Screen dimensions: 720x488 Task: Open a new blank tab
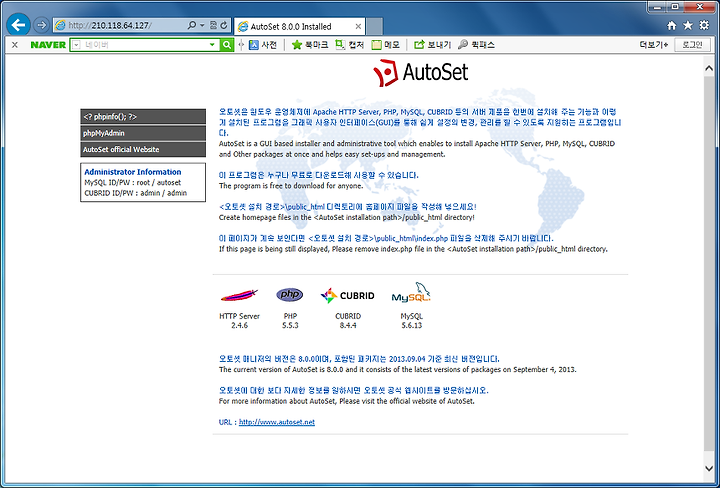click(x=375, y=26)
